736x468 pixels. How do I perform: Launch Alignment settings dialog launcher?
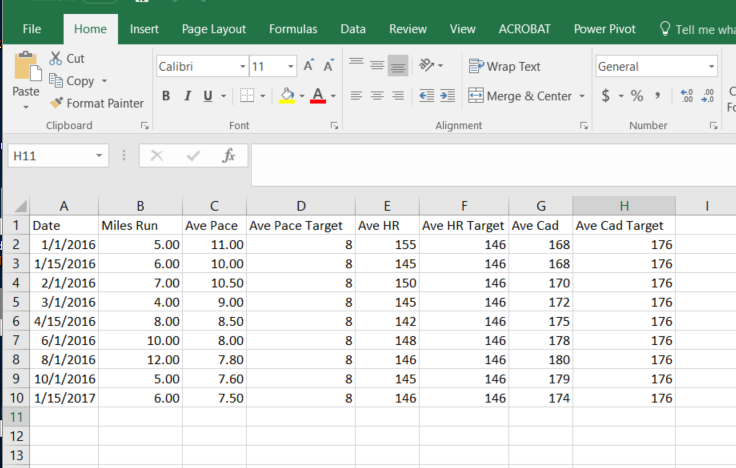point(584,126)
